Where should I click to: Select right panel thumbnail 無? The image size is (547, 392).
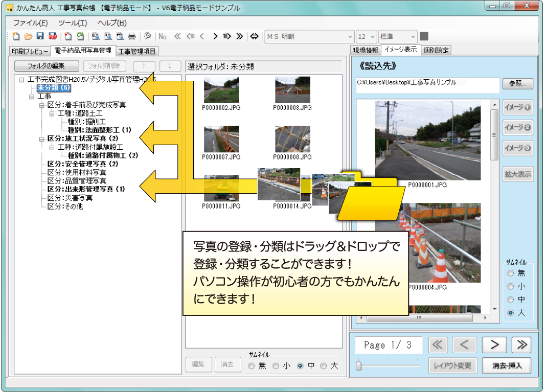pyautogui.click(x=511, y=273)
